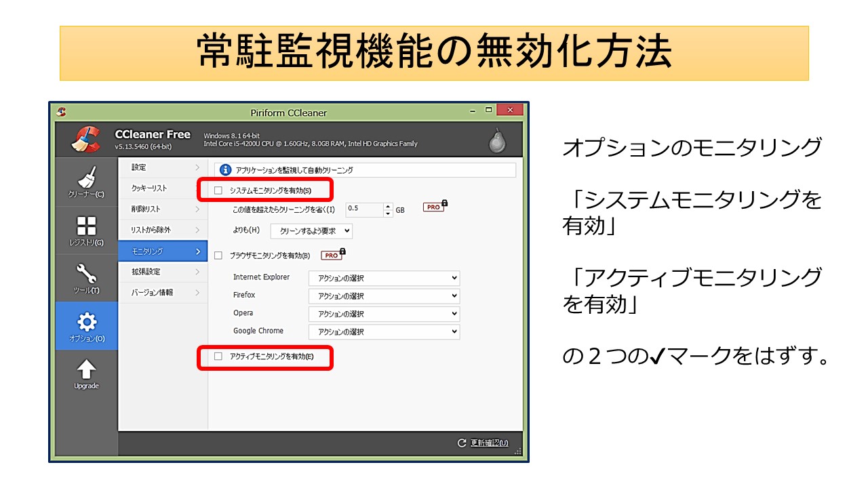
Task: Click the Opera label text
Action: 243,312
